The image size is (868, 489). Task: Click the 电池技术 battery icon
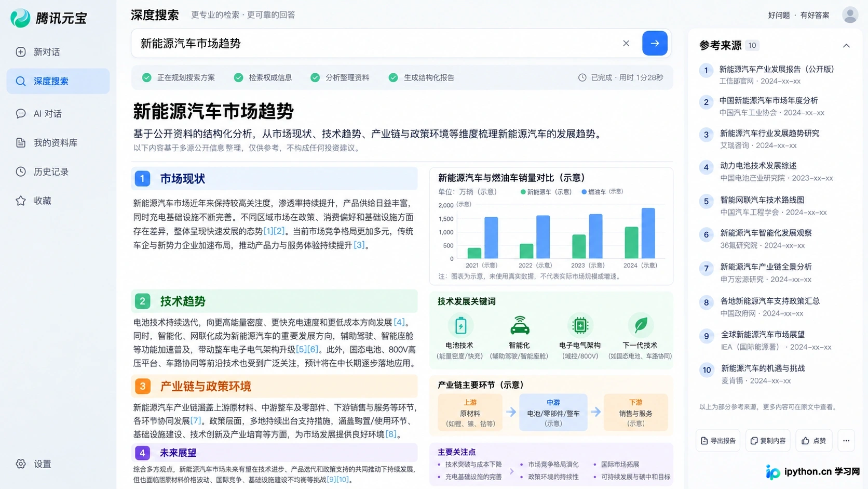pos(460,326)
